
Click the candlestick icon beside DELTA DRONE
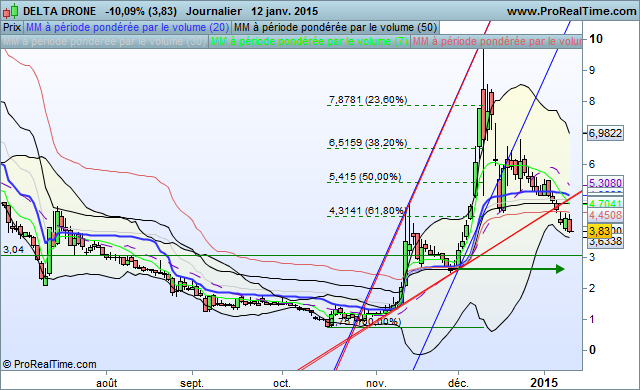point(11,11)
